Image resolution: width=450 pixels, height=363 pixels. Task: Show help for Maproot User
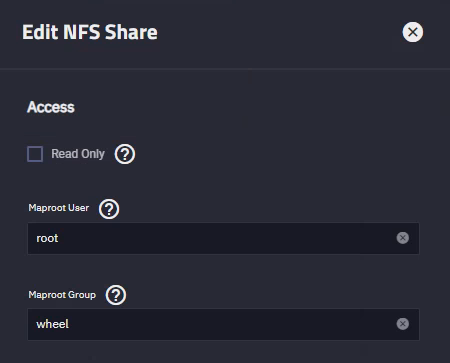pos(109,209)
